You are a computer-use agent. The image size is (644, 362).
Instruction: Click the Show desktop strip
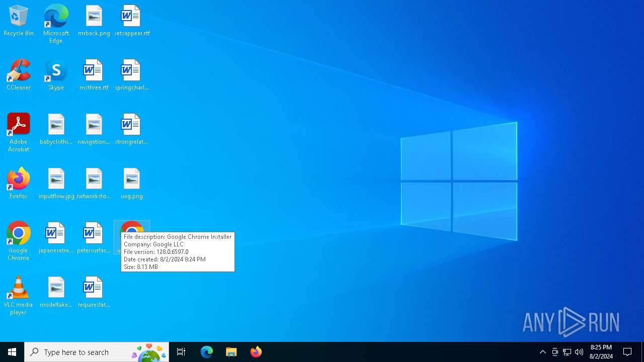[642, 352]
